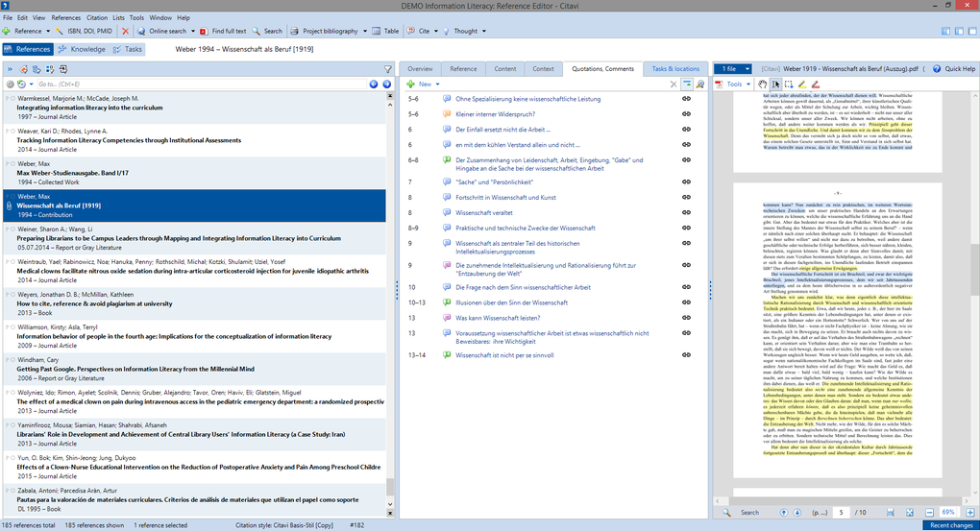Fit the whole PDF page on screen
This screenshot has height=531, width=980.
tap(909, 512)
